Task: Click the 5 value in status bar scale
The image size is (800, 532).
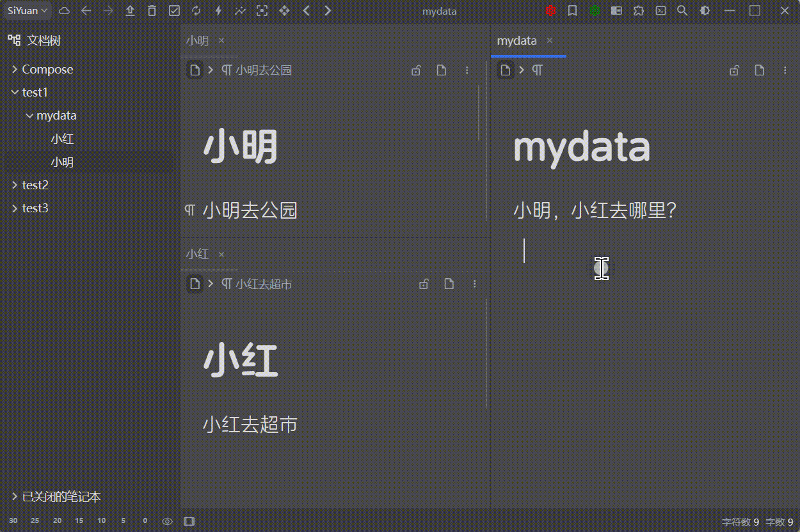Action: click(123, 521)
